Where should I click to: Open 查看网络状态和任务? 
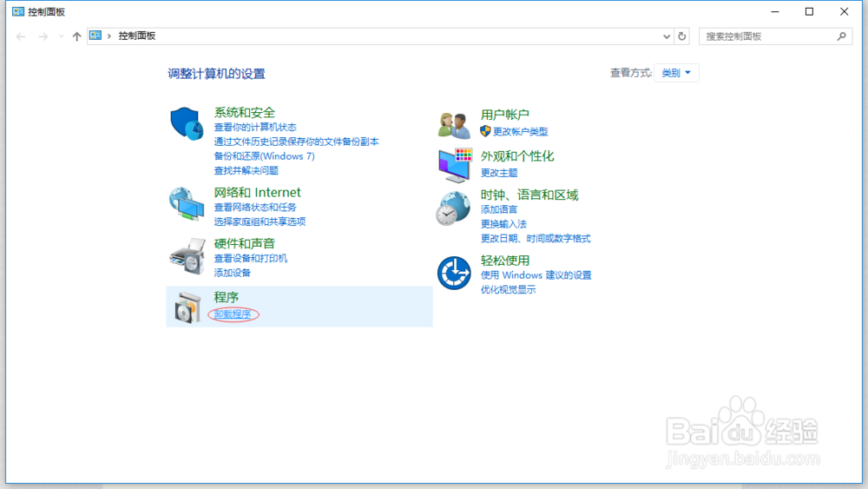(255, 207)
